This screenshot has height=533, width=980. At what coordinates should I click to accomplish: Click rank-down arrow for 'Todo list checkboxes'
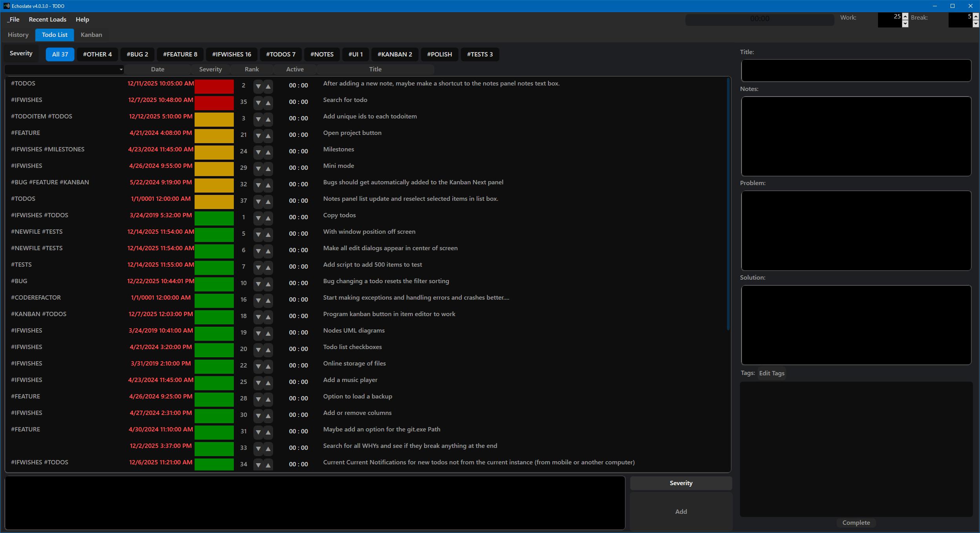[258, 350]
